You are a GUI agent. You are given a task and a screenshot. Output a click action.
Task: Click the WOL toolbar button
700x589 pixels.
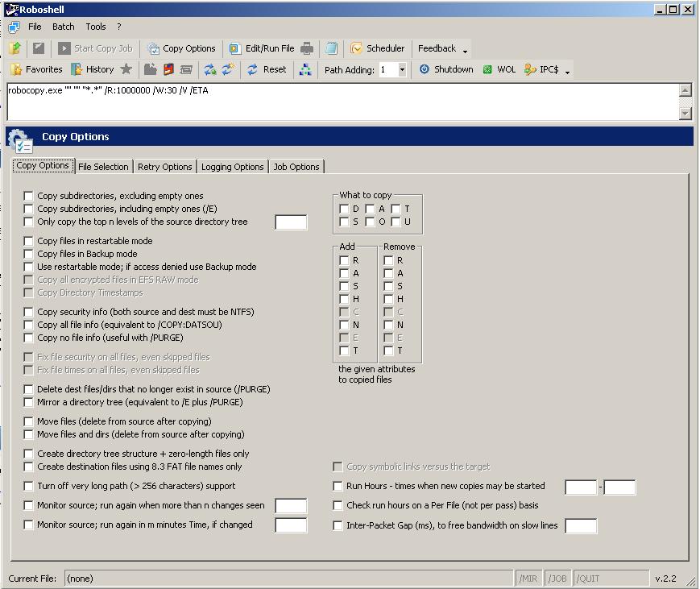click(499, 69)
